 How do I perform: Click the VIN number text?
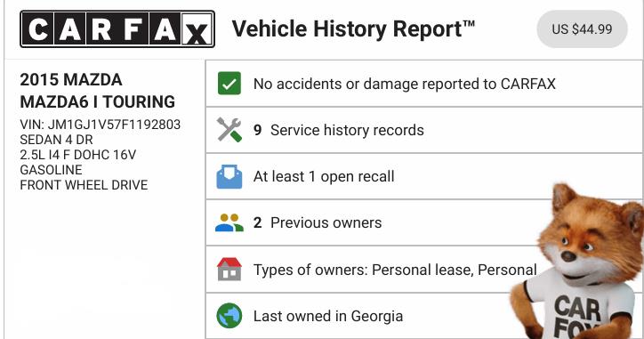(101, 125)
